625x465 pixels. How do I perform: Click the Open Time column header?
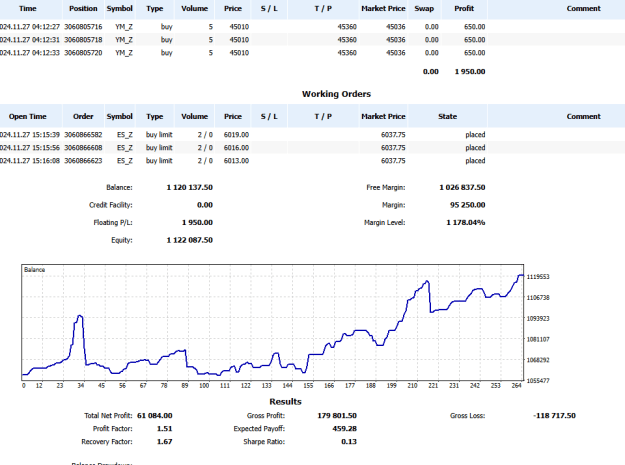click(x=28, y=116)
